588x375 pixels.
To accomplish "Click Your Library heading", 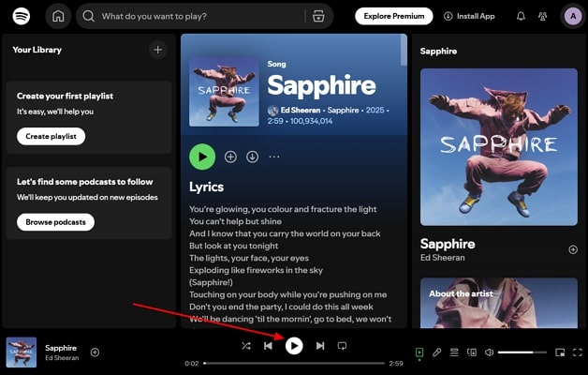I will tap(37, 50).
